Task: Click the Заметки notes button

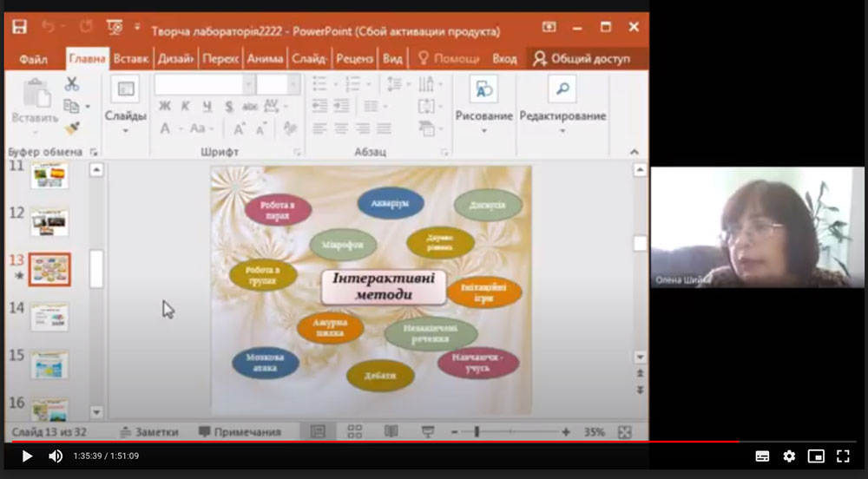Action: click(149, 432)
